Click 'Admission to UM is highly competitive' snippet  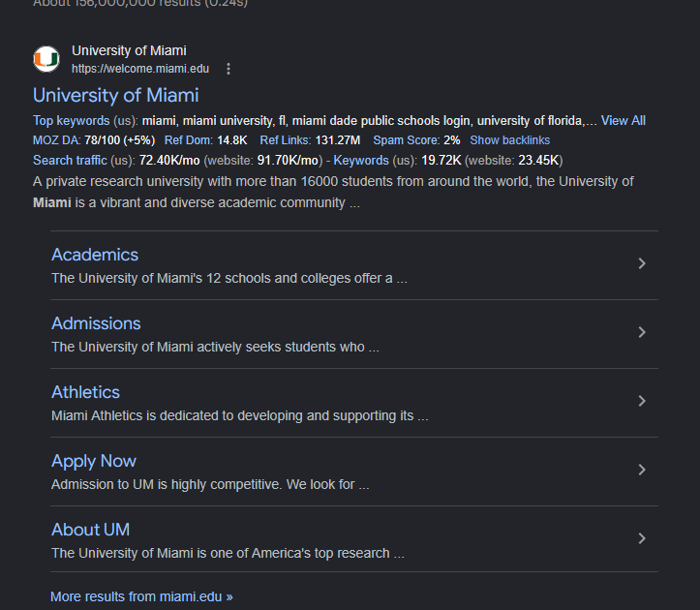[167, 484]
